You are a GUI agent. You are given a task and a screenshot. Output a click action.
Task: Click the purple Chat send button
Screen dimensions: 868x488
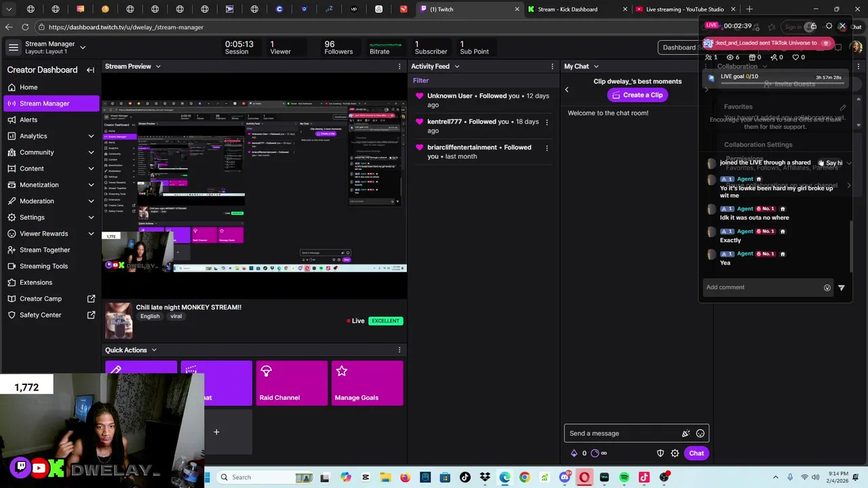pos(696,453)
